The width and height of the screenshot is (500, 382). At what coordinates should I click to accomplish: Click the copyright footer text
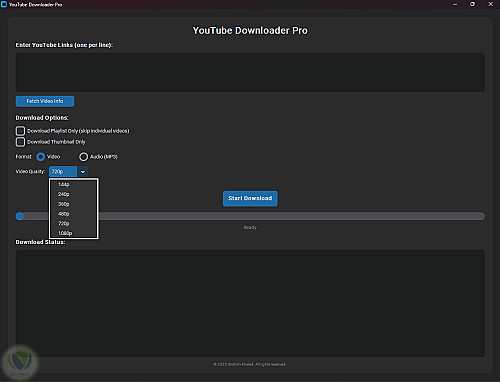[x=249, y=364]
